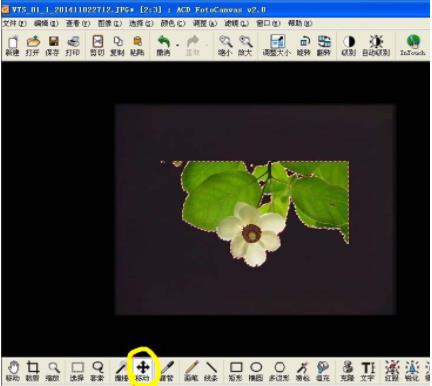The image size is (432, 386).
Task: Select the Magic Wand tool
Action: 121,368
